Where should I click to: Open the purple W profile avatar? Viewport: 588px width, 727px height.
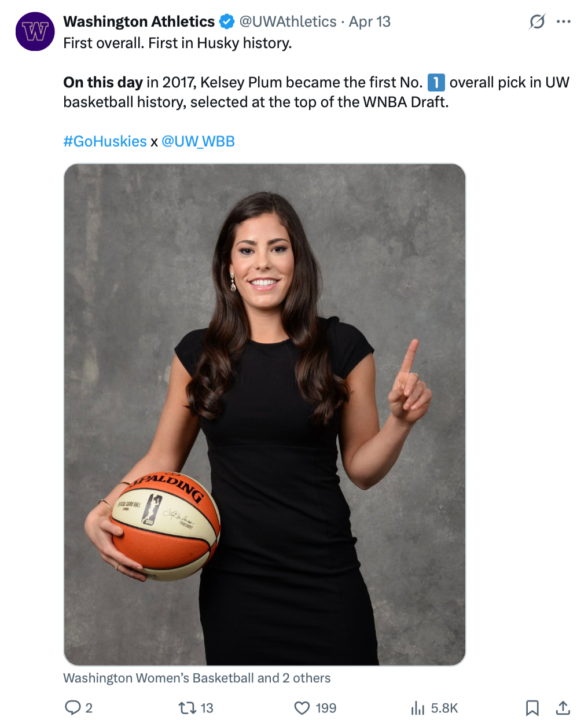pyautogui.click(x=35, y=31)
